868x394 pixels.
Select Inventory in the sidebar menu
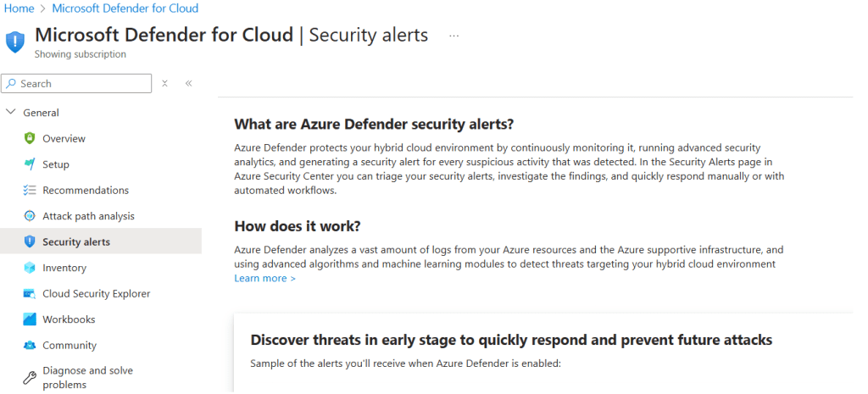(x=64, y=268)
